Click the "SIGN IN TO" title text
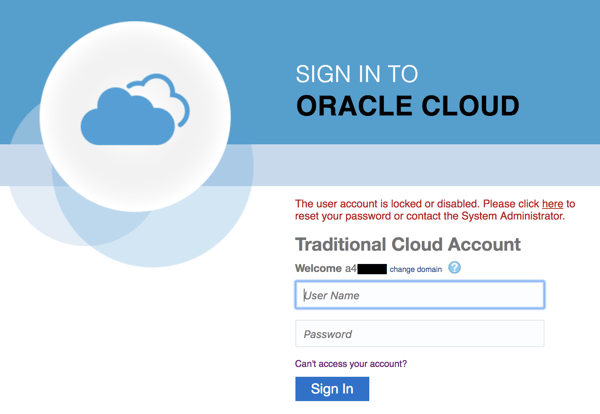 (356, 74)
